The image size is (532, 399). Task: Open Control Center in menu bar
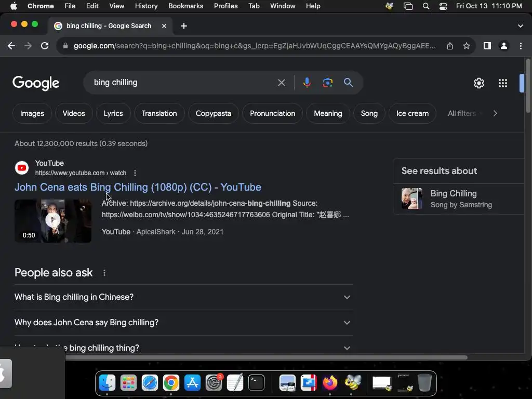pyautogui.click(x=443, y=6)
